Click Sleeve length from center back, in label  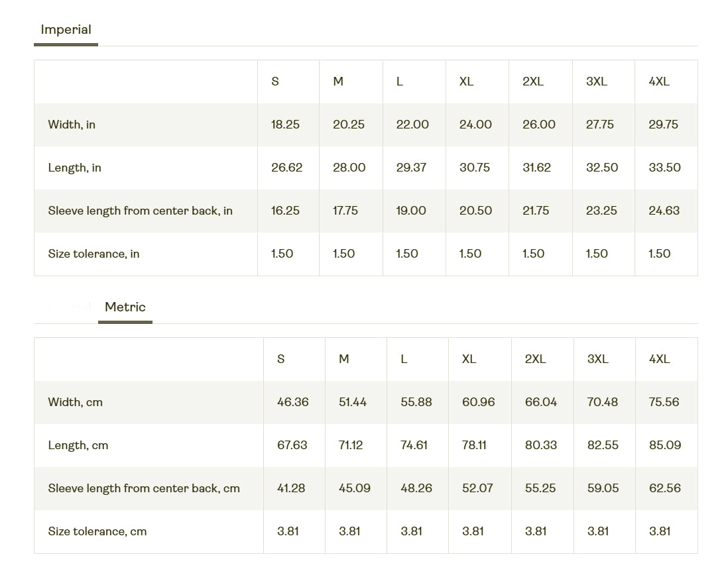140,211
